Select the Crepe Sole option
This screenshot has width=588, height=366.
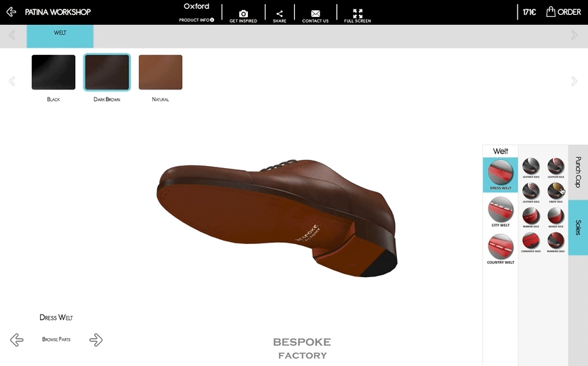pos(555,190)
